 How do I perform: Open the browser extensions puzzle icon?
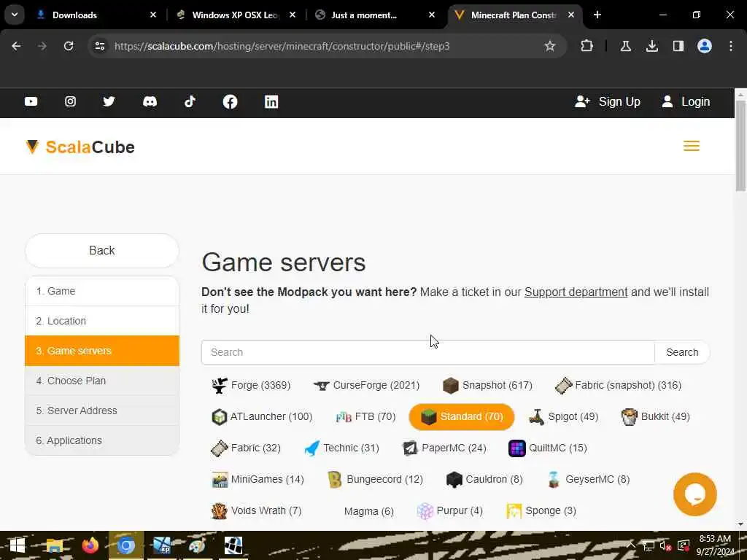[587, 46]
